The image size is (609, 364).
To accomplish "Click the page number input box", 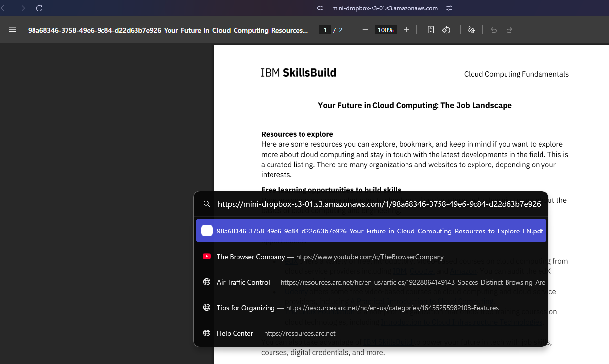I will click(x=325, y=30).
